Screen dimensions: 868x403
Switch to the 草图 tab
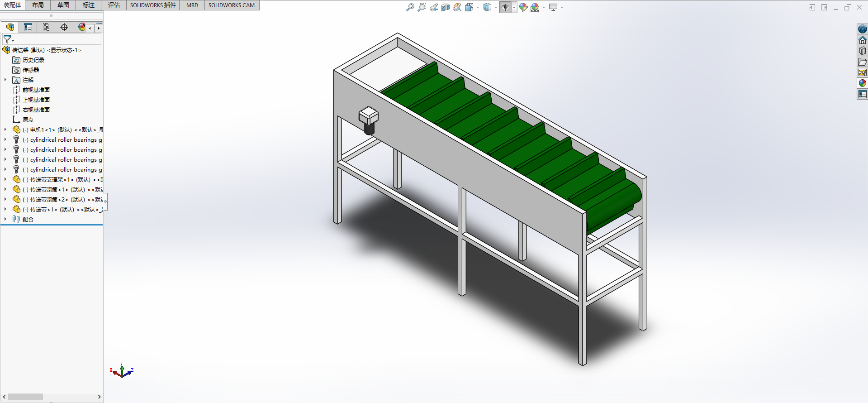(x=63, y=5)
